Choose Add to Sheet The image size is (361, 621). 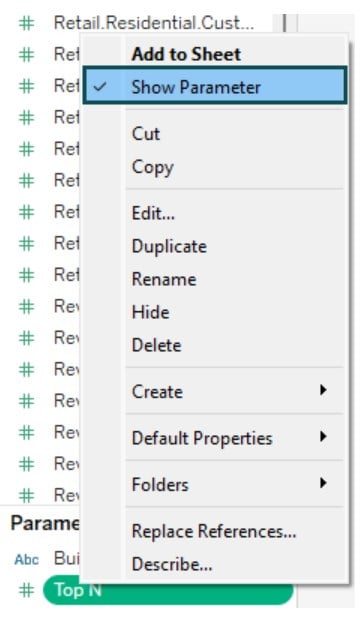point(186,54)
